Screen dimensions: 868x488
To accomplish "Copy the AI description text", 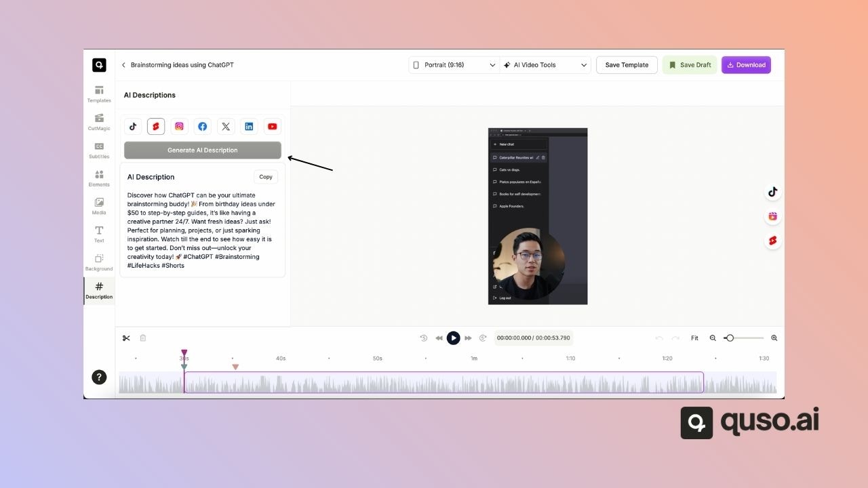I will pyautogui.click(x=266, y=177).
